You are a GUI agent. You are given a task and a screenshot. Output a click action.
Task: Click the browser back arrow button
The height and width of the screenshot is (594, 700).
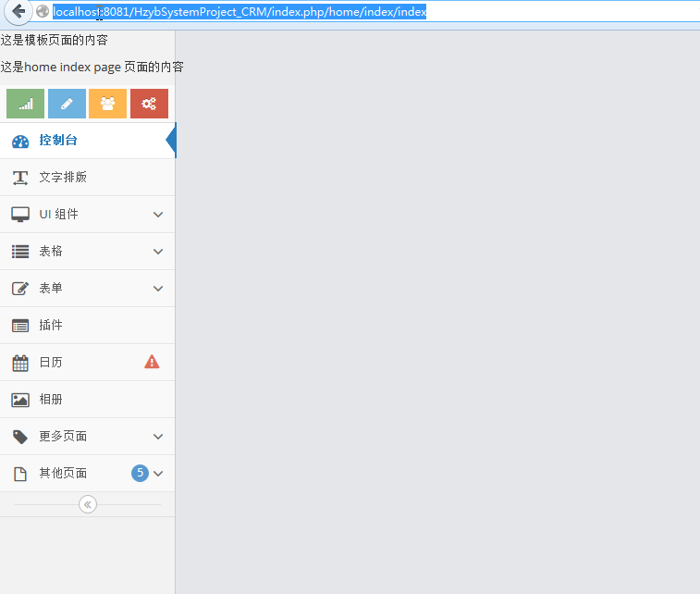[17, 11]
